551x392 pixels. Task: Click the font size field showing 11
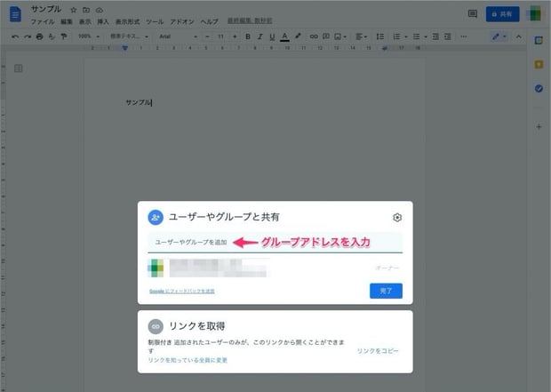click(220, 36)
